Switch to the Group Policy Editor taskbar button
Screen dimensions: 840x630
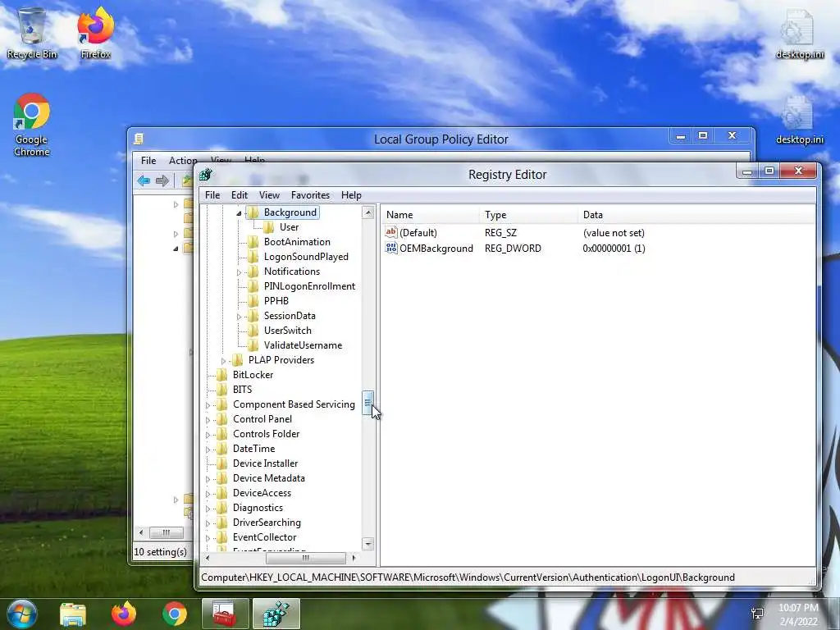tap(225, 614)
